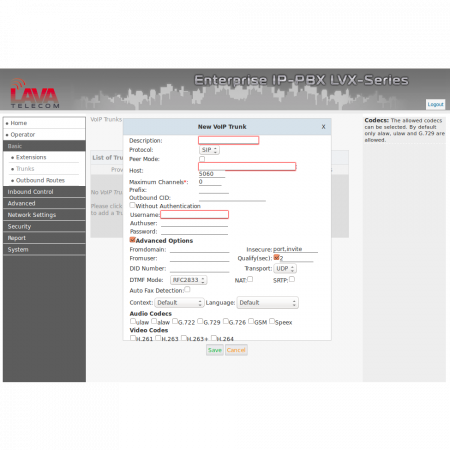Click the Prefix input field
Image resolution: width=450 pixels, height=450 pixels.
[214, 190]
